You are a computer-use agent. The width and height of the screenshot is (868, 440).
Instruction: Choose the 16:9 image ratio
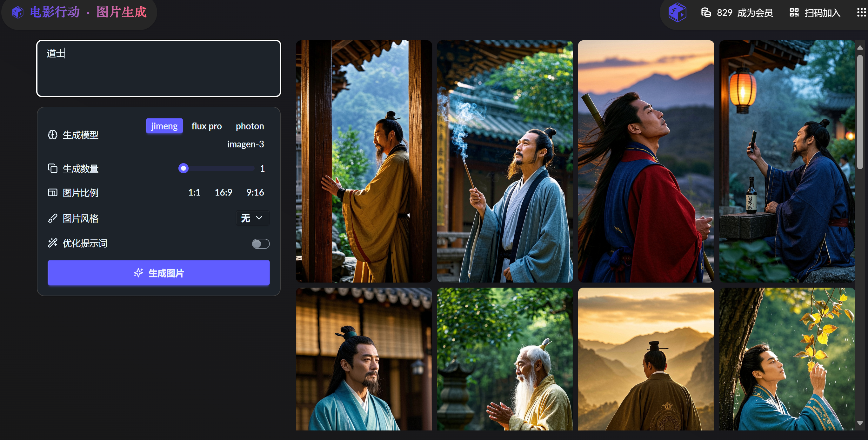tap(224, 192)
